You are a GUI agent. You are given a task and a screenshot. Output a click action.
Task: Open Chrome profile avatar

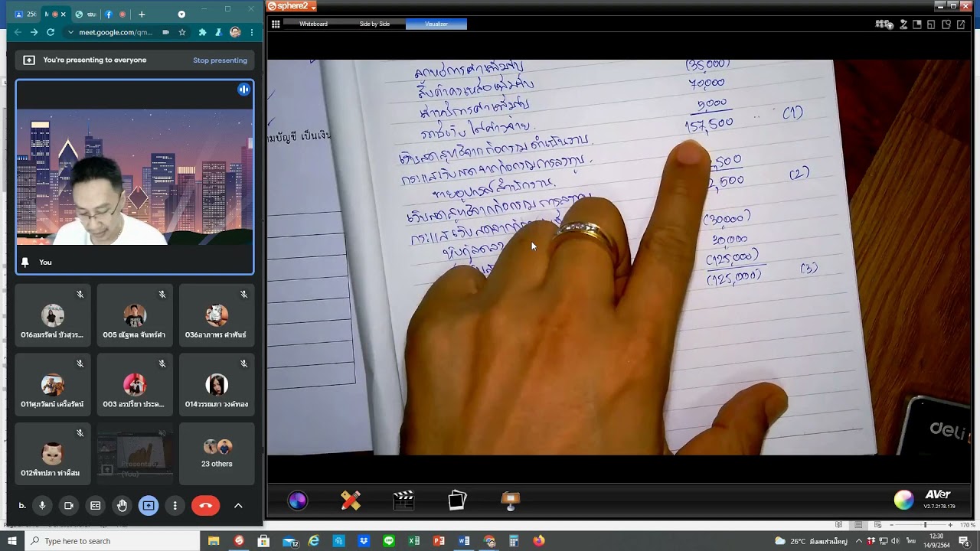(235, 32)
